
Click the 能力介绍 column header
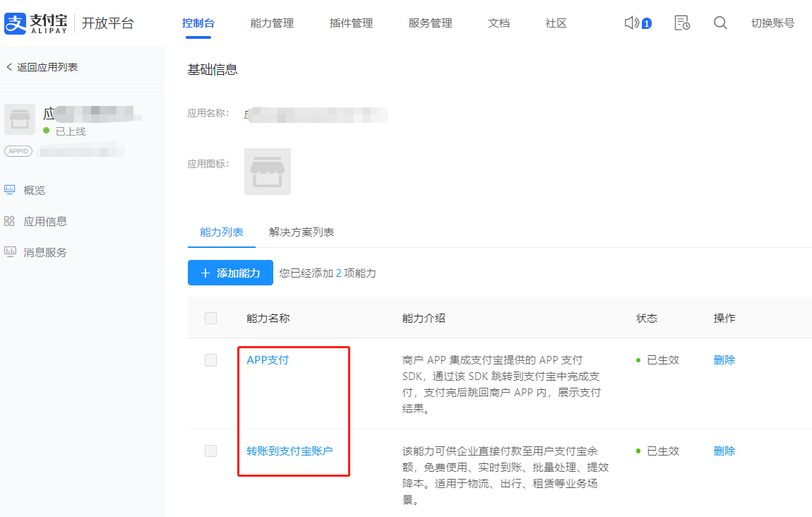pos(424,318)
